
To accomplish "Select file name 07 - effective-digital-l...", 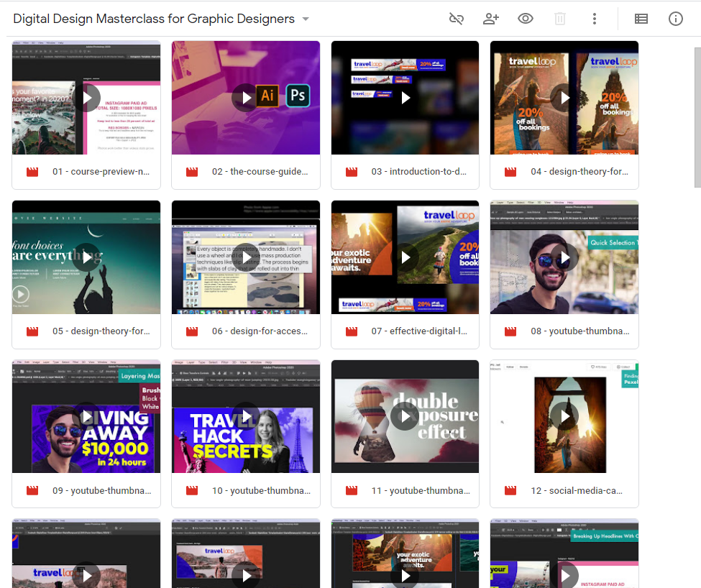I will [x=419, y=331].
